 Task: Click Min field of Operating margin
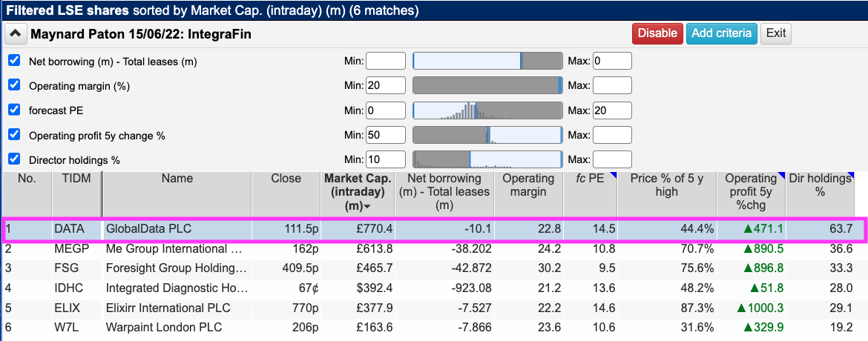386,85
